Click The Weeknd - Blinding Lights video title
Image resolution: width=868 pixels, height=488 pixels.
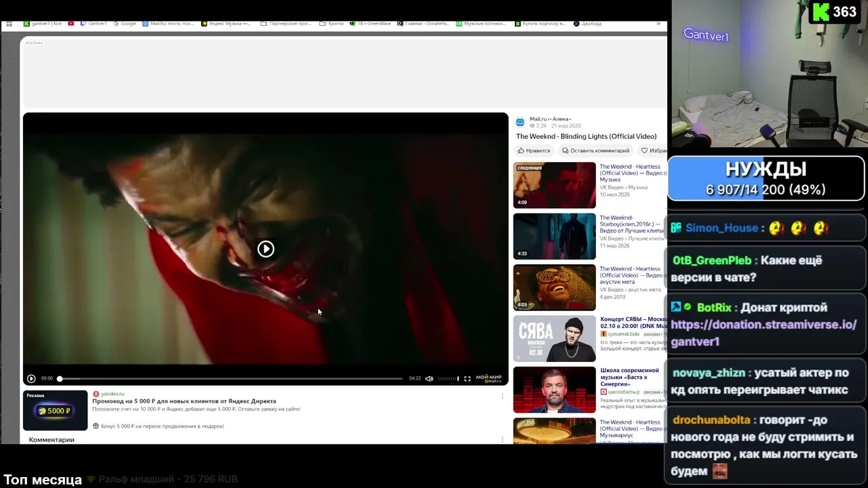click(587, 136)
